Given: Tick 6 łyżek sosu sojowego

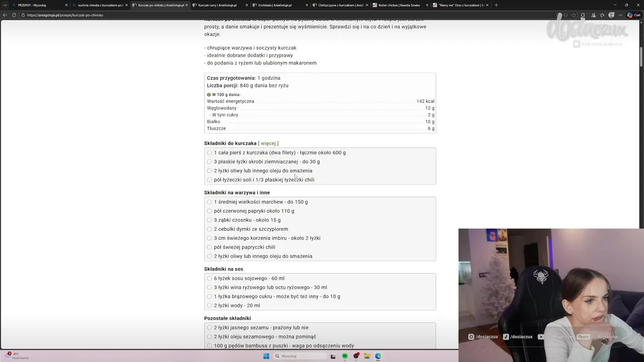Looking at the screenshot, I should 209,278.
